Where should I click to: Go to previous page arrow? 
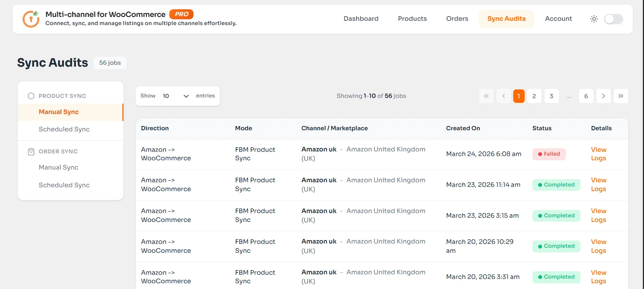pyautogui.click(x=504, y=96)
